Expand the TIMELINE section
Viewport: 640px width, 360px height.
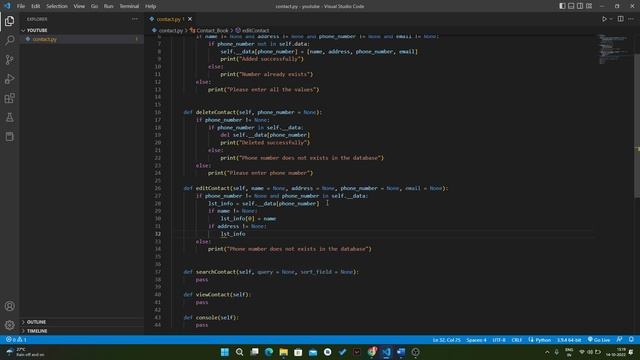[37, 331]
